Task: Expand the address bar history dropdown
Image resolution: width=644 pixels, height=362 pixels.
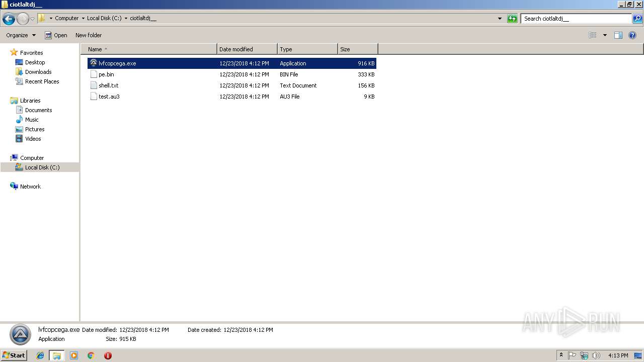Action: coord(500,19)
